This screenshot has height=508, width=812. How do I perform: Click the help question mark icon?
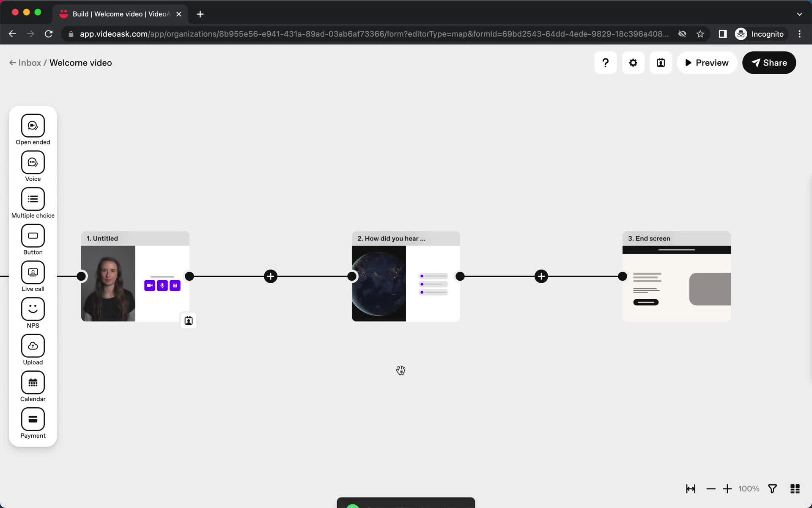605,63
